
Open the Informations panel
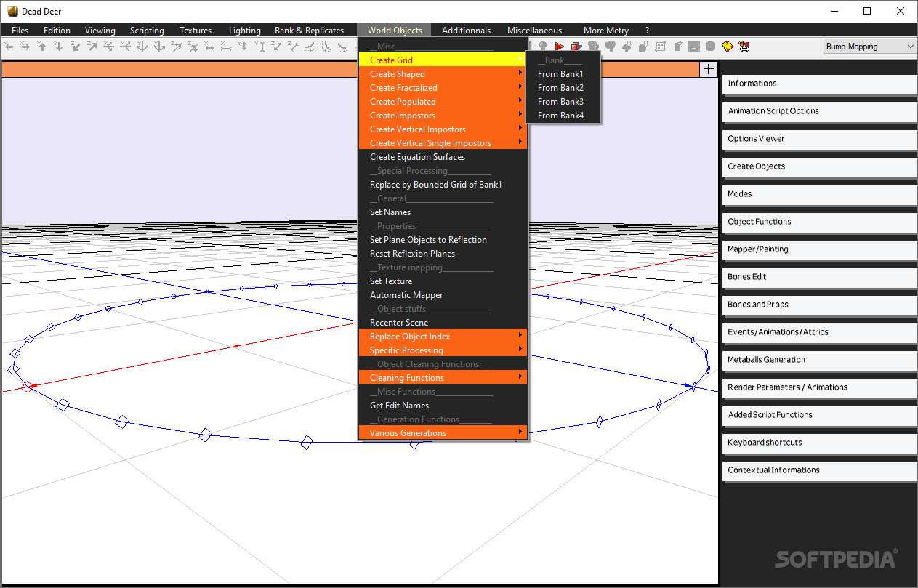(x=820, y=84)
